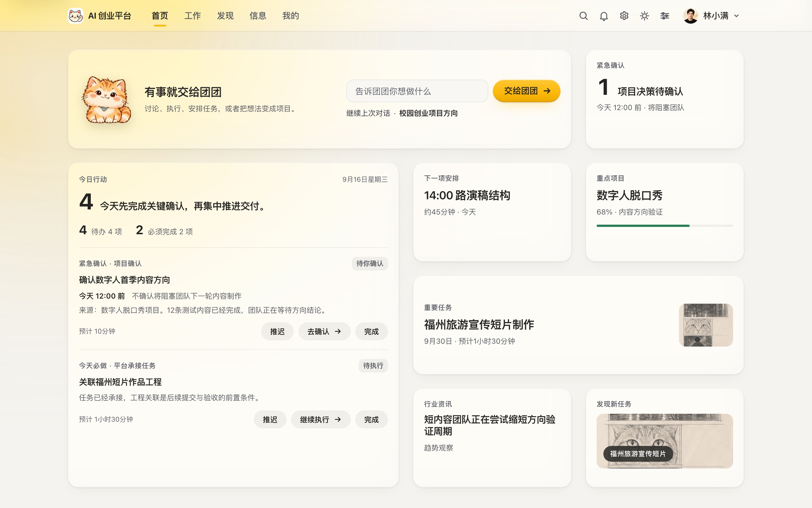Viewport: 812px width, 508px height.
Task: Click the 福州旅游宣传短片 label chip
Action: [638, 454]
